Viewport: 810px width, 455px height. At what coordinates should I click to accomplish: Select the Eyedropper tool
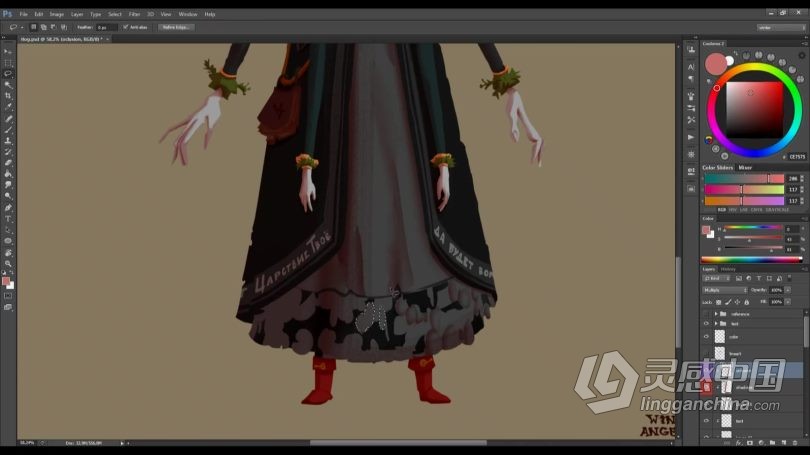click(8, 107)
